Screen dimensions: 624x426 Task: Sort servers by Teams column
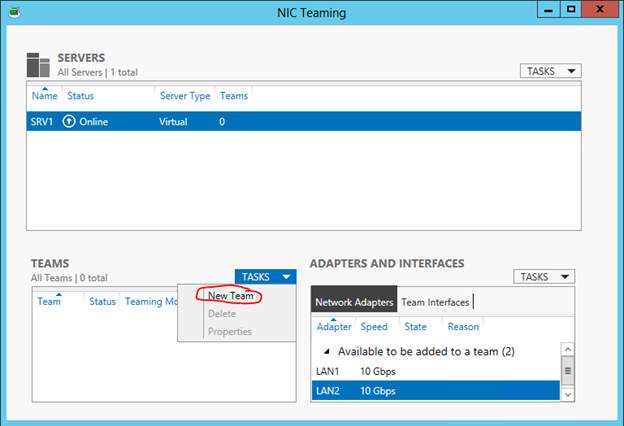point(234,96)
